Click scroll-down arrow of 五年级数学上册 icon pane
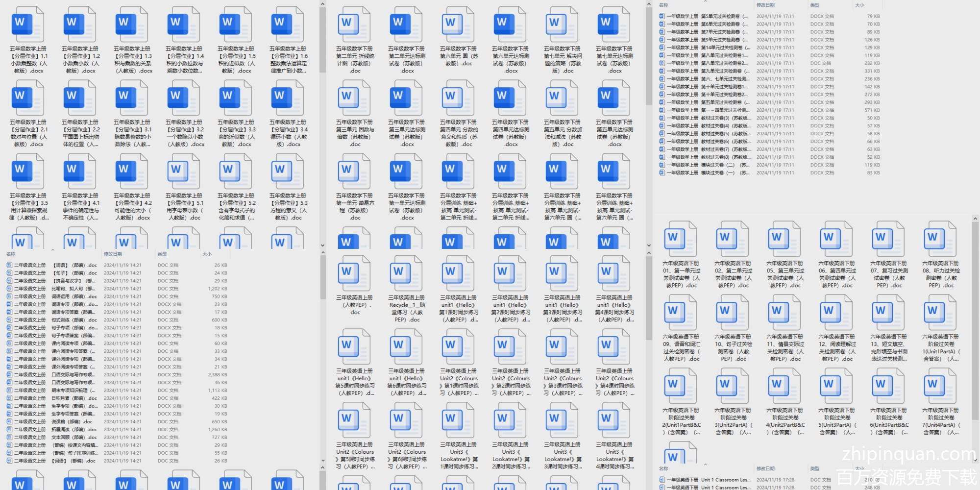 tap(322, 245)
